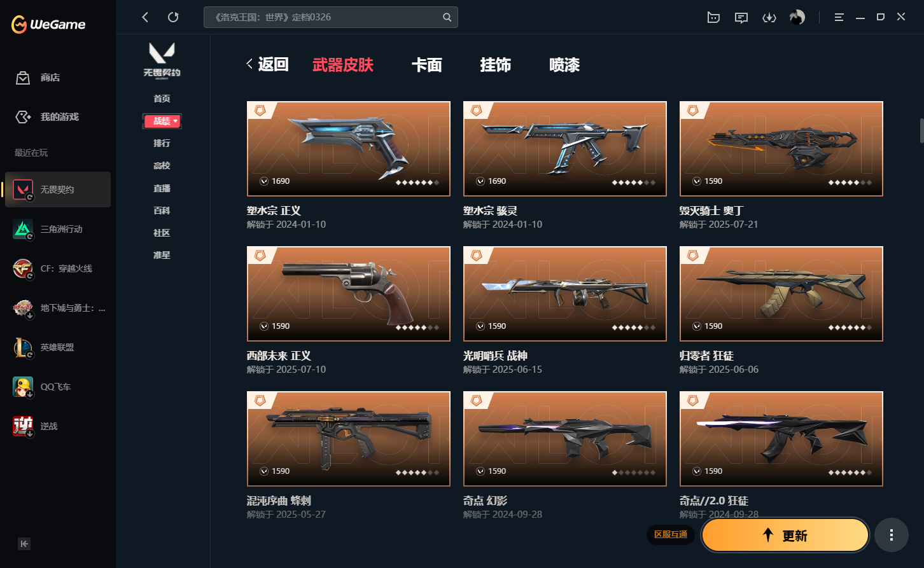Collapse the sidebar with bottom-left arrow icon
Screen dimensions: 924x568
[x=24, y=544]
